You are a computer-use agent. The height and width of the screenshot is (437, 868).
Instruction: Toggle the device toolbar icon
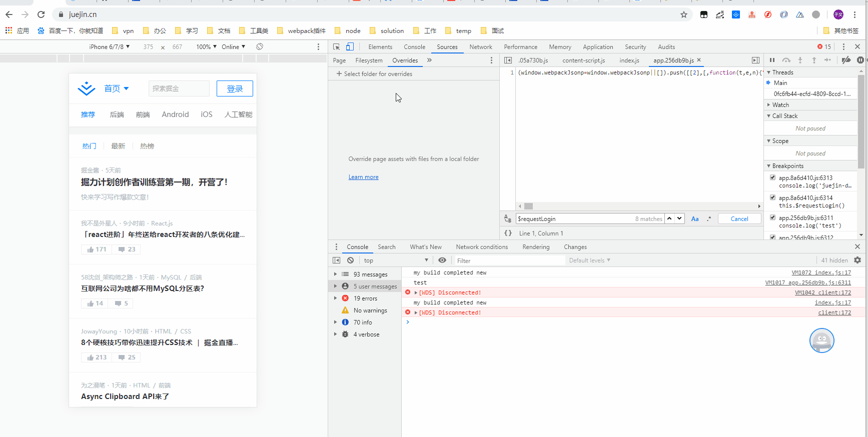350,46
